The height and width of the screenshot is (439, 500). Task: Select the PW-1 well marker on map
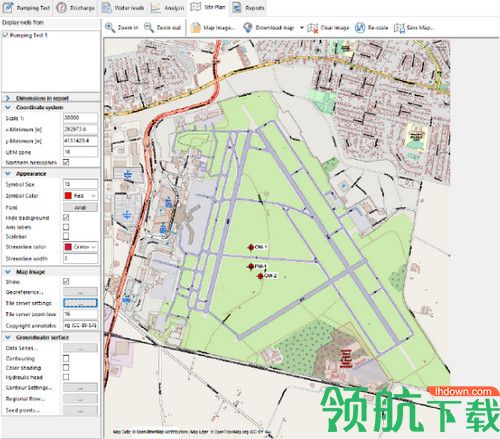point(251,266)
